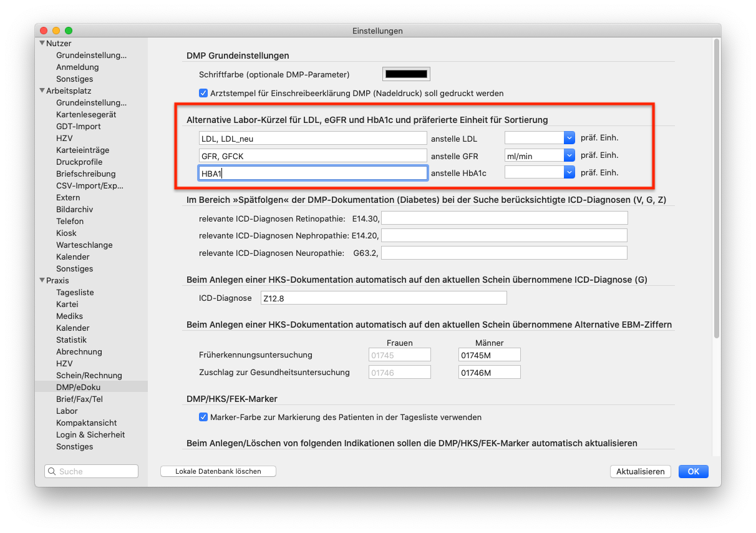Select Brief/Fax/Tel in sidebar

click(x=79, y=399)
